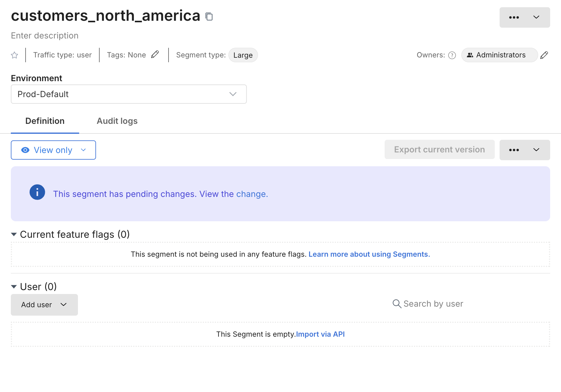561x392 pixels.
Task: Open the Add user dropdown
Action: coord(44,305)
